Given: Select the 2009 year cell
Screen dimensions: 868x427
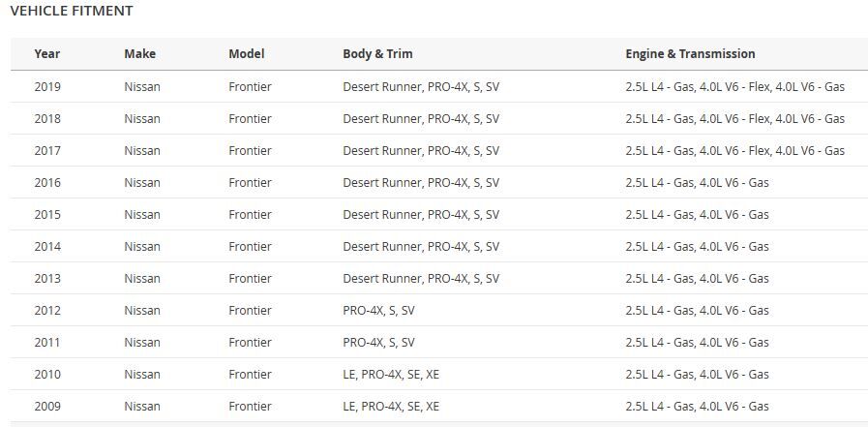Looking at the screenshot, I should pyautogui.click(x=47, y=406).
